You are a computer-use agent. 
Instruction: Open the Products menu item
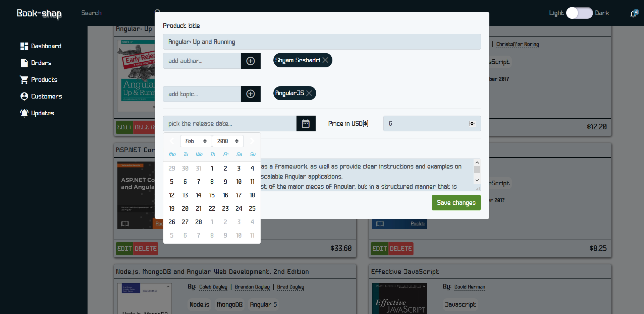coord(39,80)
